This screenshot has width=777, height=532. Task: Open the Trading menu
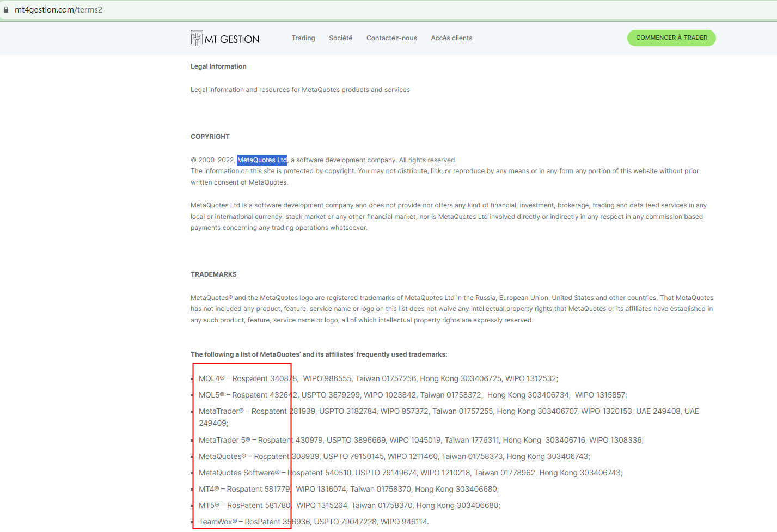click(303, 38)
